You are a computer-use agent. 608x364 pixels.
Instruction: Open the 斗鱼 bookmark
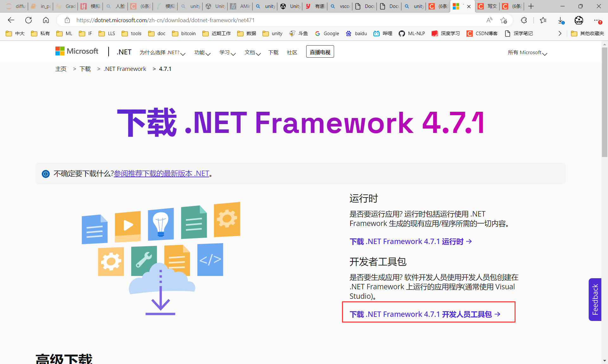click(298, 34)
